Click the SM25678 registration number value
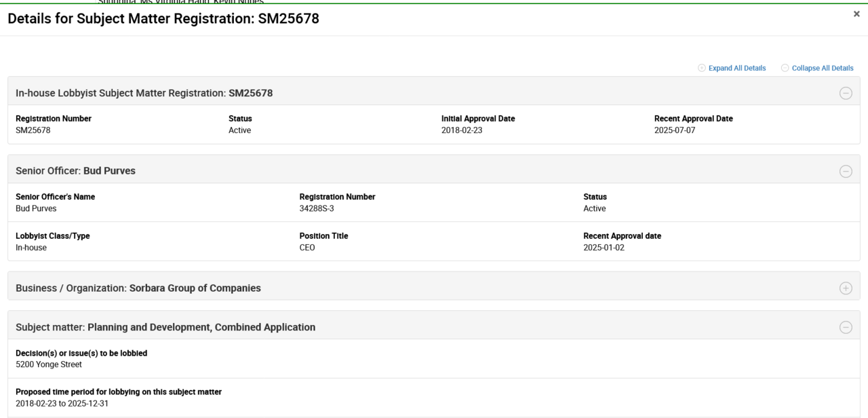Viewport: 868px width, 418px height. tap(33, 131)
